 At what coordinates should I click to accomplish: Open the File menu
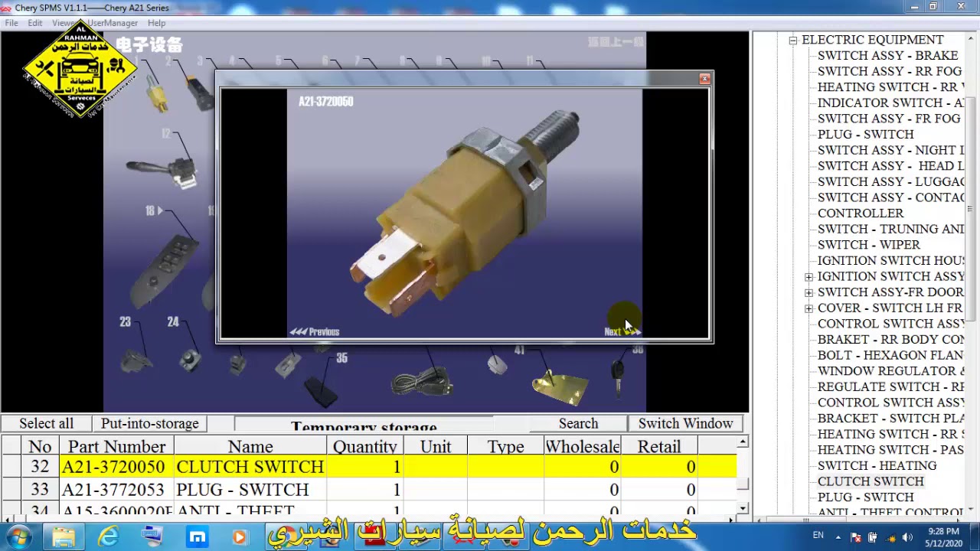11,23
